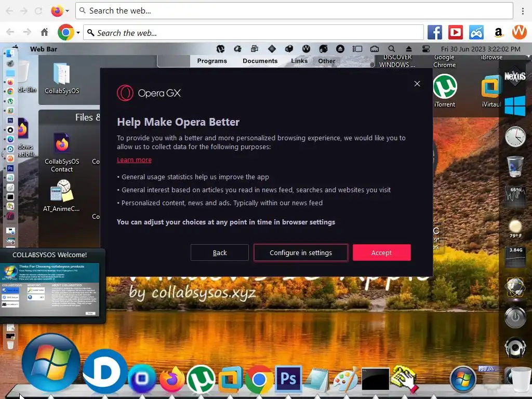This screenshot has height=399, width=532.
Task: Switch to the Documents tab
Action: coord(260,61)
